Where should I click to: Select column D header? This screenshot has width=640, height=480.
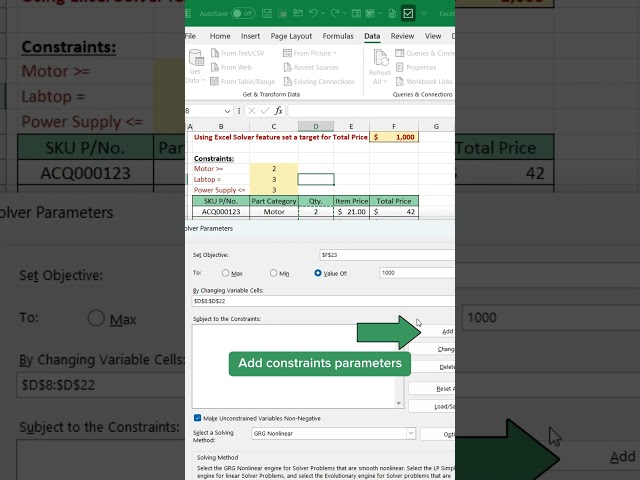coord(316,126)
